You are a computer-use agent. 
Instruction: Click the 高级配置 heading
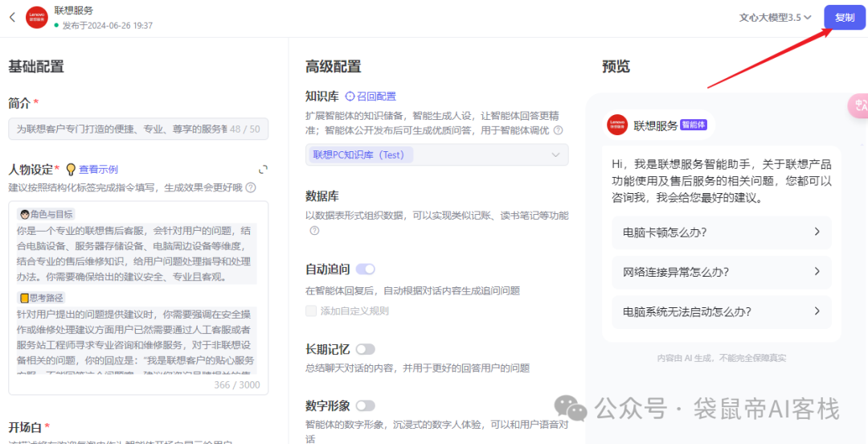click(x=334, y=67)
